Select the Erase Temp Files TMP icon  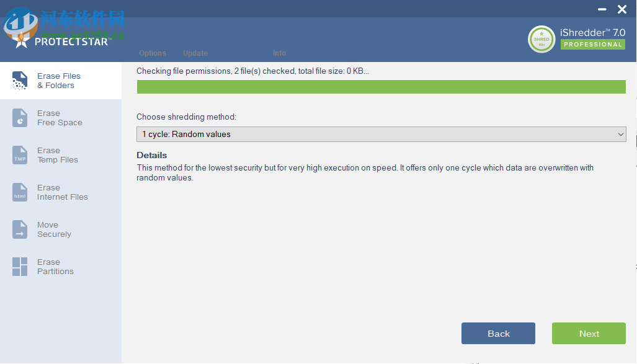20,155
